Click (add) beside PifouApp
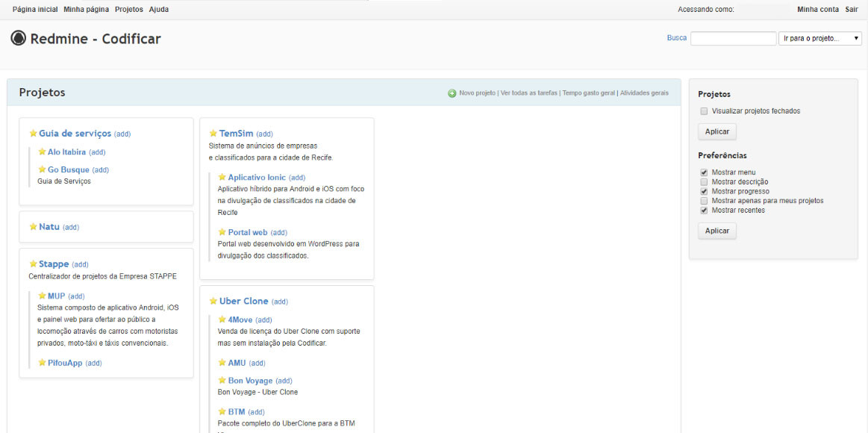Image resolution: width=868 pixels, height=433 pixels. pyautogui.click(x=93, y=364)
